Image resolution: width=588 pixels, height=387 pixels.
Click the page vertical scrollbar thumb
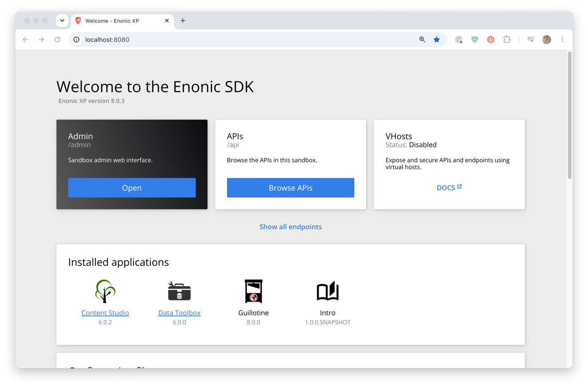coord(570,115)
